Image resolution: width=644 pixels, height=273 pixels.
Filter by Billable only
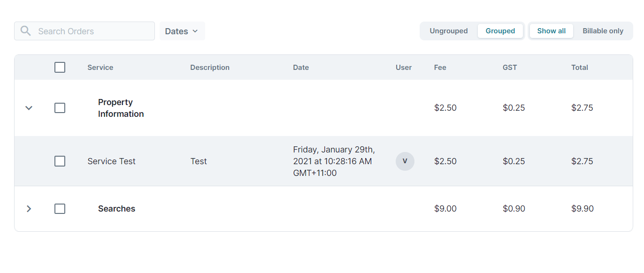(x=603, y=31)
